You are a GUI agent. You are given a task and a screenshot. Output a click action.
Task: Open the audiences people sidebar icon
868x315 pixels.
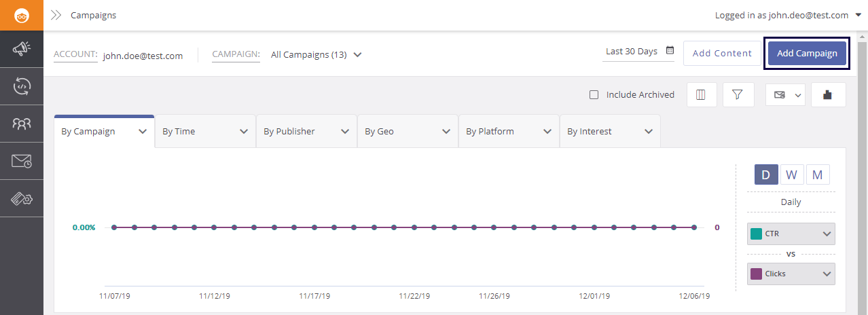tap(22, 124)
